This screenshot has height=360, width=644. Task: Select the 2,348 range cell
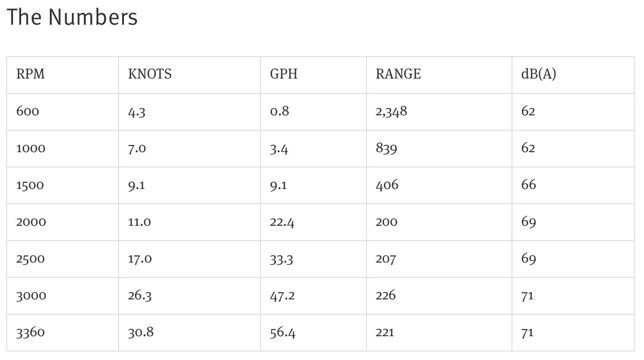[x=439, y=112]
